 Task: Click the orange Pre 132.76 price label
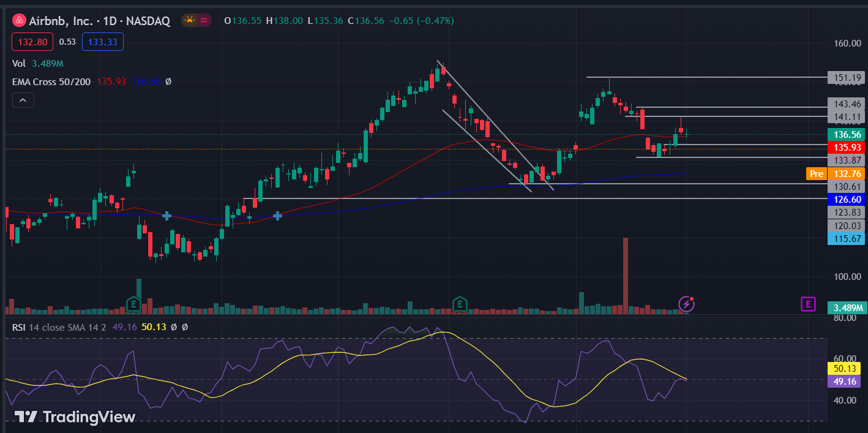(835, 173)
